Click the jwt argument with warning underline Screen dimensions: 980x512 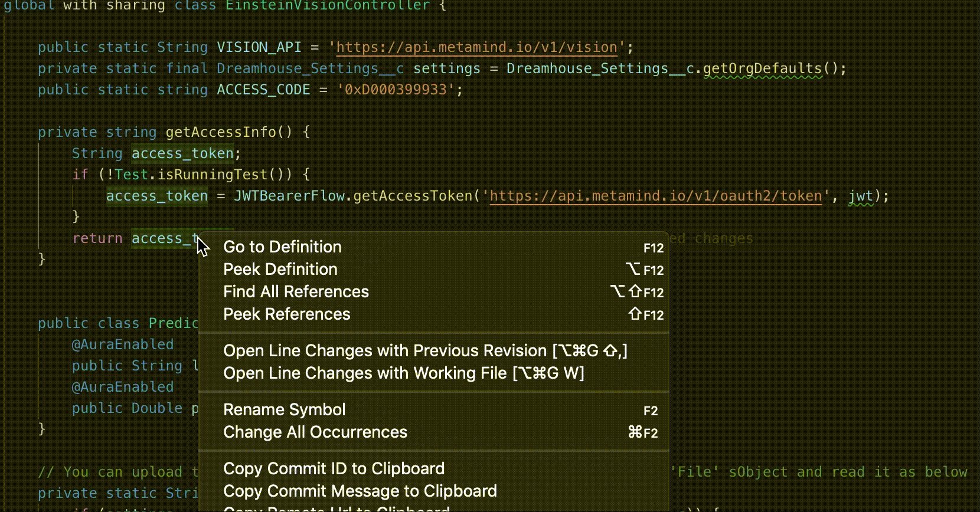(861, 196)
